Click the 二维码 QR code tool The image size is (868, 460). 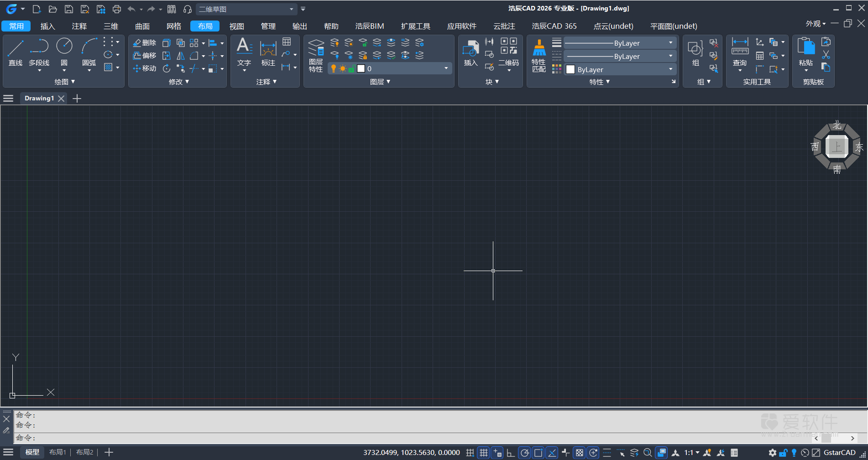coord(508,52)
